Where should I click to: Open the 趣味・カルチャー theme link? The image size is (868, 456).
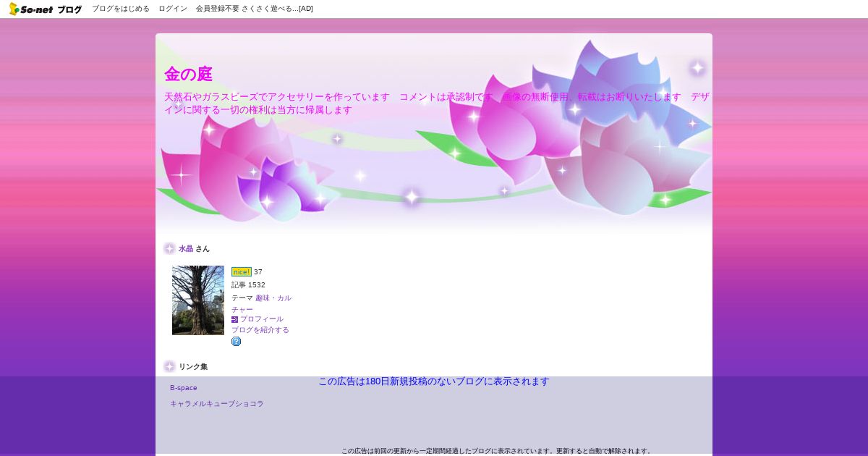pos(261,303)
